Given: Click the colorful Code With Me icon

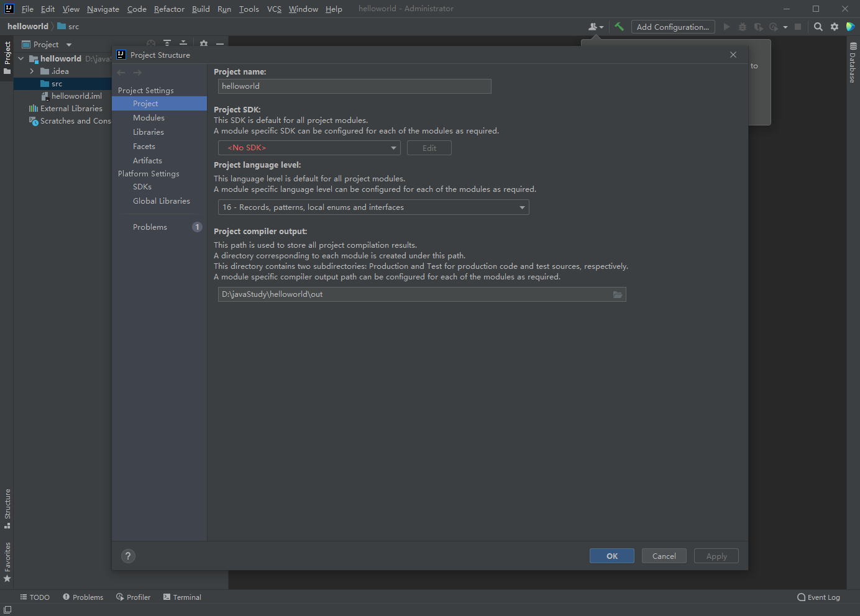Looking at the screenshot, I should point(850,27).
